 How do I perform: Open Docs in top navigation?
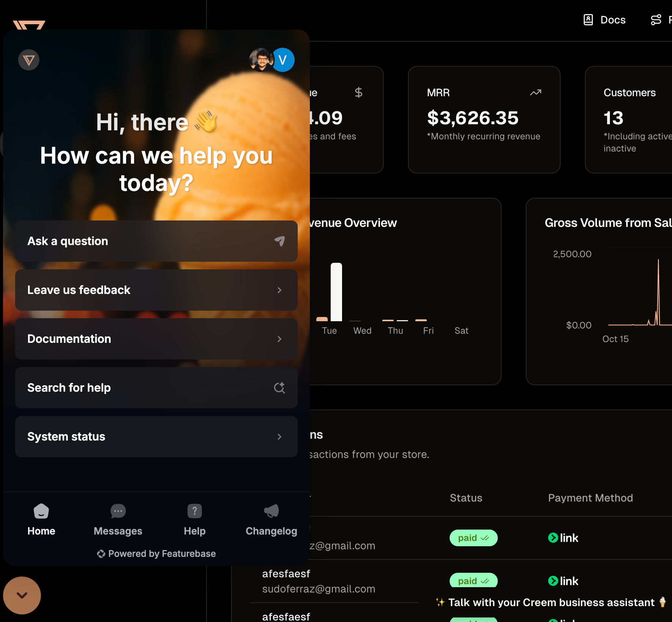click(605, 20)
